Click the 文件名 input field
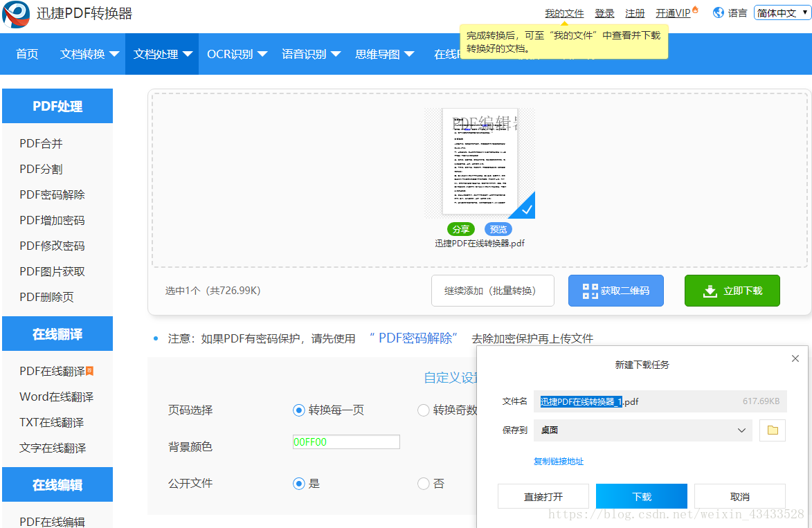 coord(660,401)
